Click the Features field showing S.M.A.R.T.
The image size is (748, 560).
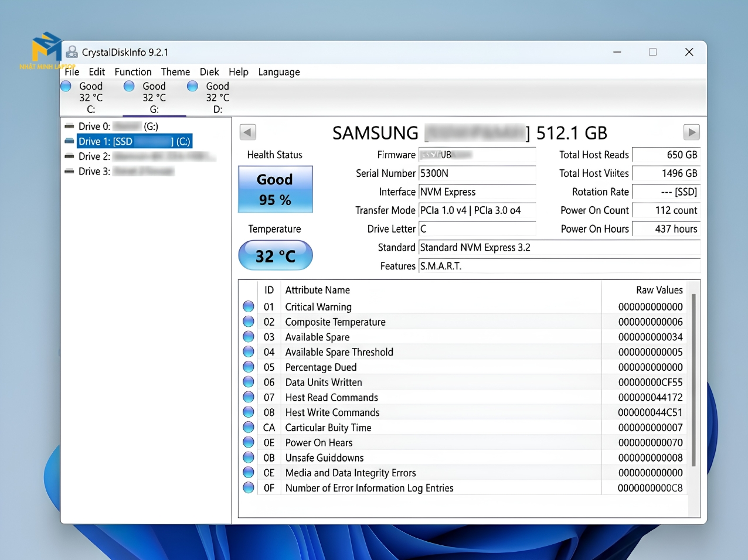click(559, 266)
